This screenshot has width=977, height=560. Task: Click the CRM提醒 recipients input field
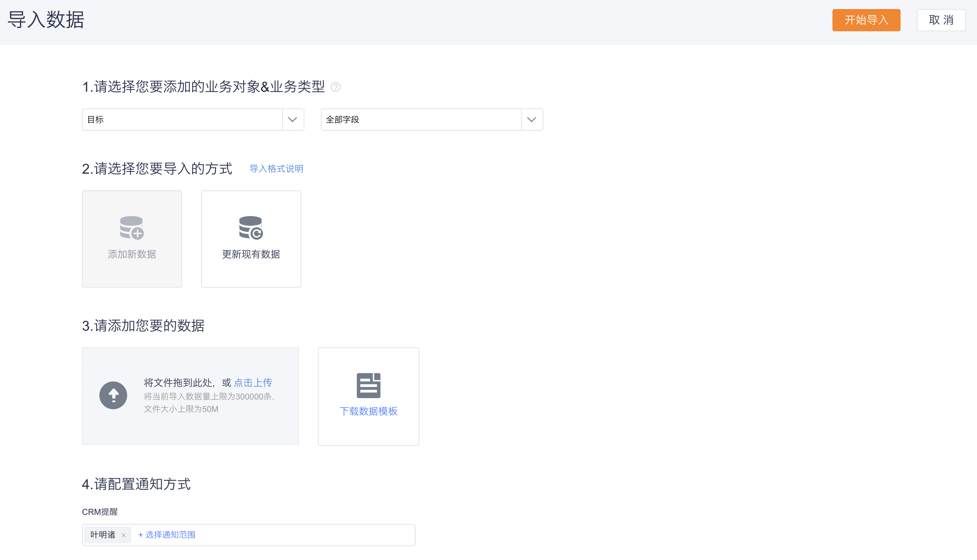coord(248,535)
